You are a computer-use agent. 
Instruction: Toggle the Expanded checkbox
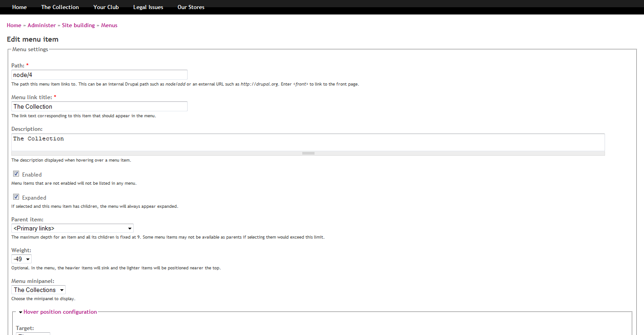(16, 196)
